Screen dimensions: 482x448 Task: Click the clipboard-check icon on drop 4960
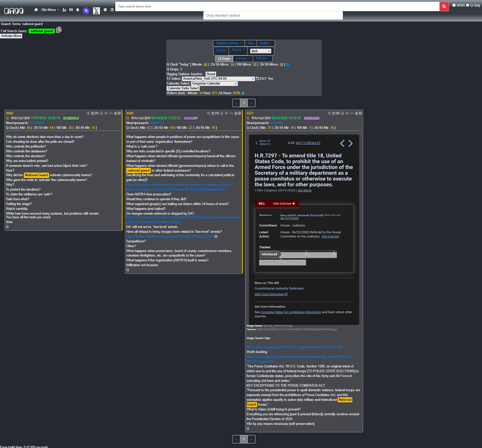(x=93, y=113)
